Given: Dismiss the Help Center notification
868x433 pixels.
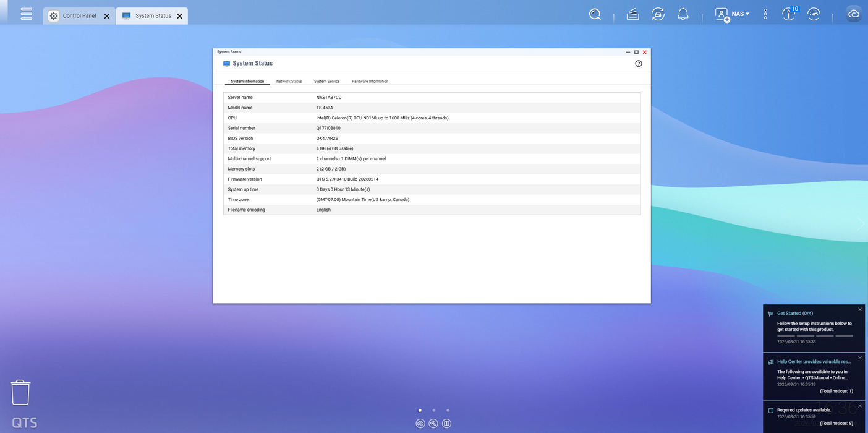Looking at the screenshot, I should pos(860,358).
